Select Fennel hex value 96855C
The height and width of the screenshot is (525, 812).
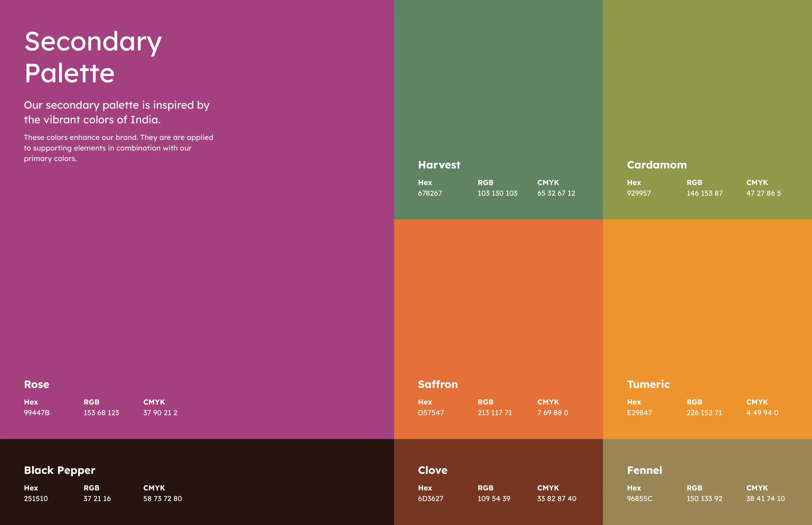point(639,498)
